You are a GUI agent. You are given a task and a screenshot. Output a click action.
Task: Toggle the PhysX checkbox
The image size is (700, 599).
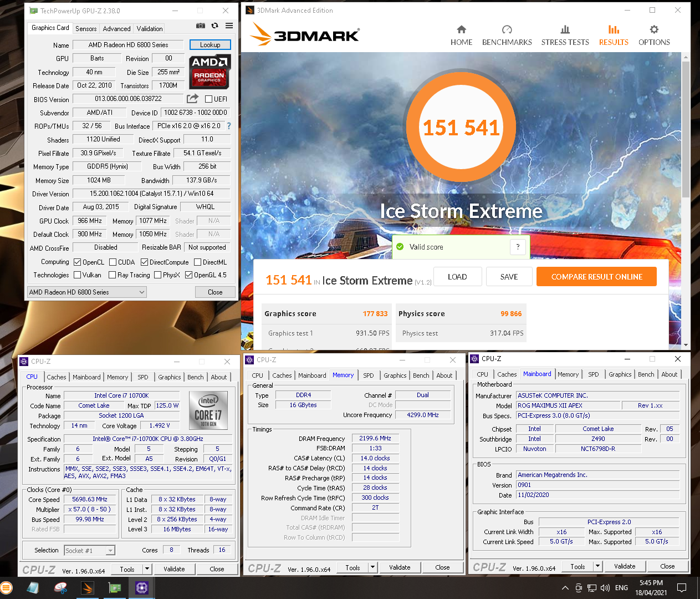(x=158, y=275)
